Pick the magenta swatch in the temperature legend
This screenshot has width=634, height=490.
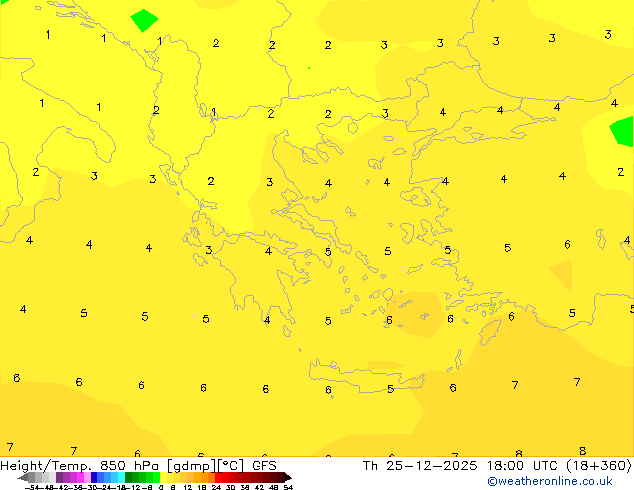tap(80, 478)
